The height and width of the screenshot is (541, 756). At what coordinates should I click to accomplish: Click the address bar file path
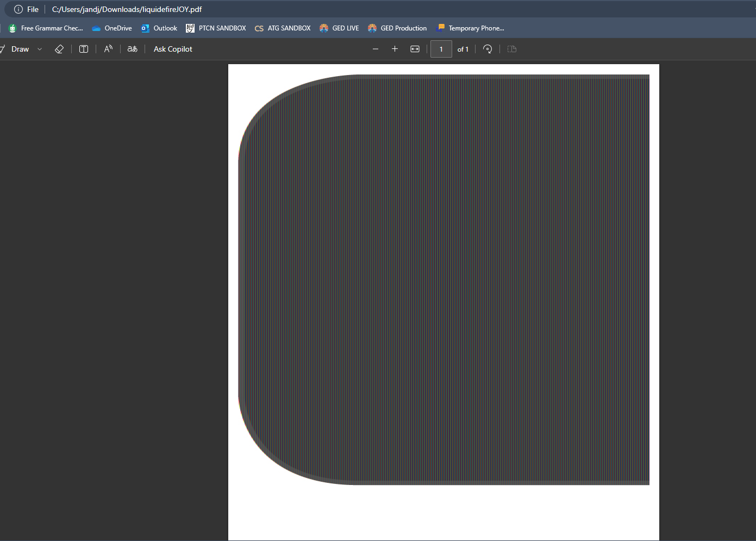[127, 9]
